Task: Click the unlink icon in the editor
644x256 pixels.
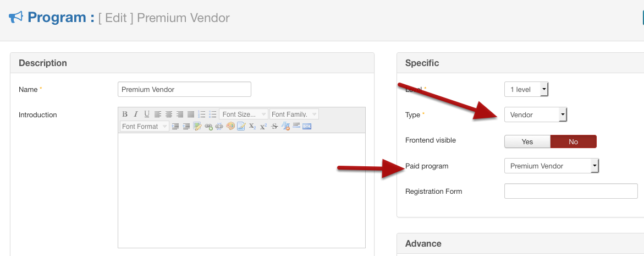Action: pyautogui.click(x=219, y=127)
